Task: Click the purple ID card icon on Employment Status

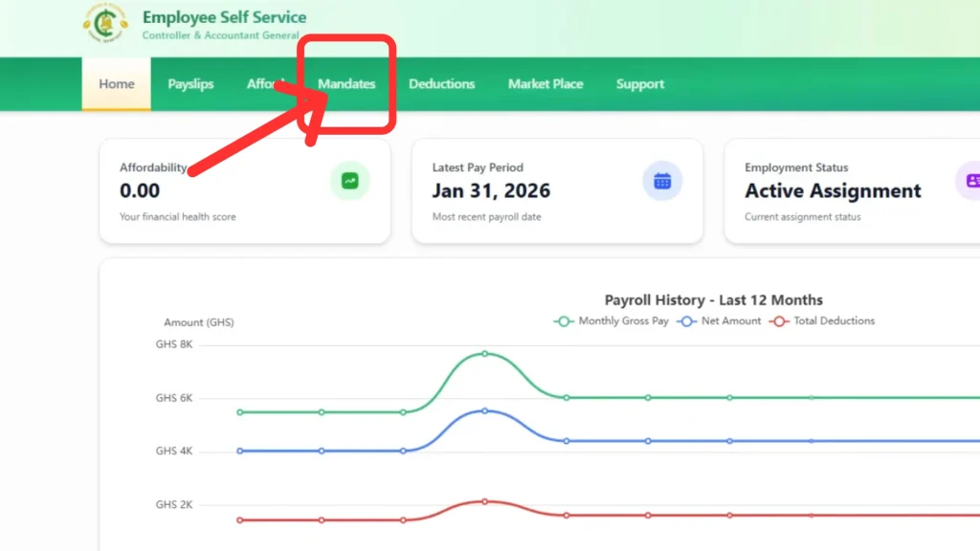Action: click(970, 181)
